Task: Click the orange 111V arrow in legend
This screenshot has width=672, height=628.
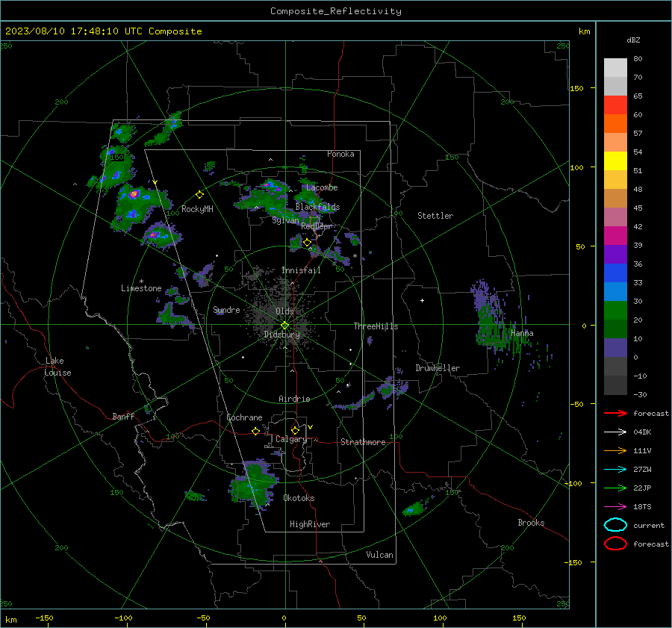Action: [615, 450]
